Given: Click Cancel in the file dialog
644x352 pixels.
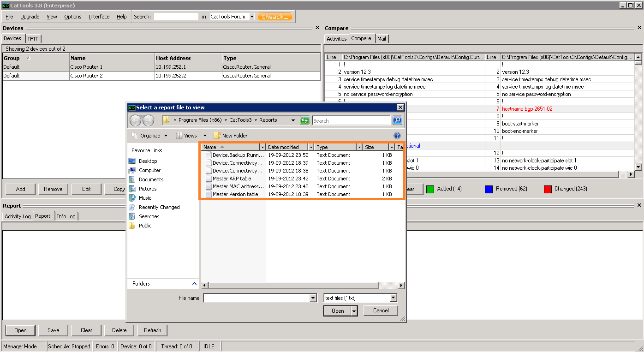Looking at the screenshot, I should (381, 310).
